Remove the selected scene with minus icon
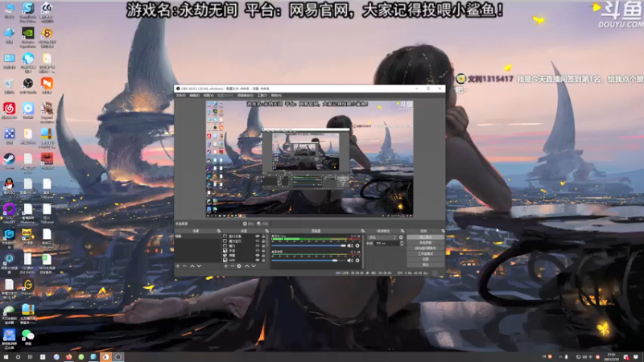 [x=184, y=266]
